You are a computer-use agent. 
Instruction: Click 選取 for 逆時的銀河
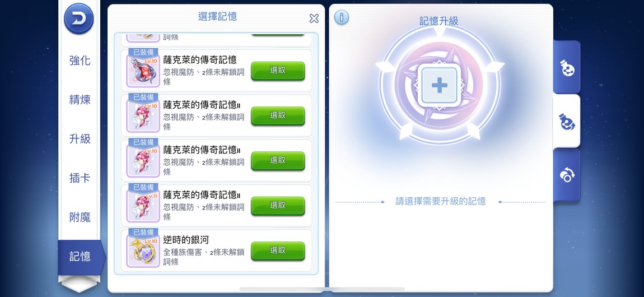click(x=278, y=250)
